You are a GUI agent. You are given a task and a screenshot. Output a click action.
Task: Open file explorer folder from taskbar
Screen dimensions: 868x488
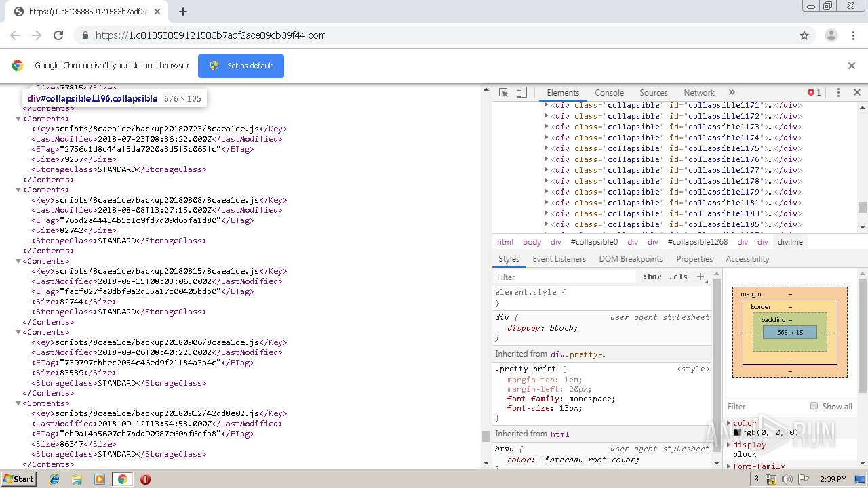77,479
